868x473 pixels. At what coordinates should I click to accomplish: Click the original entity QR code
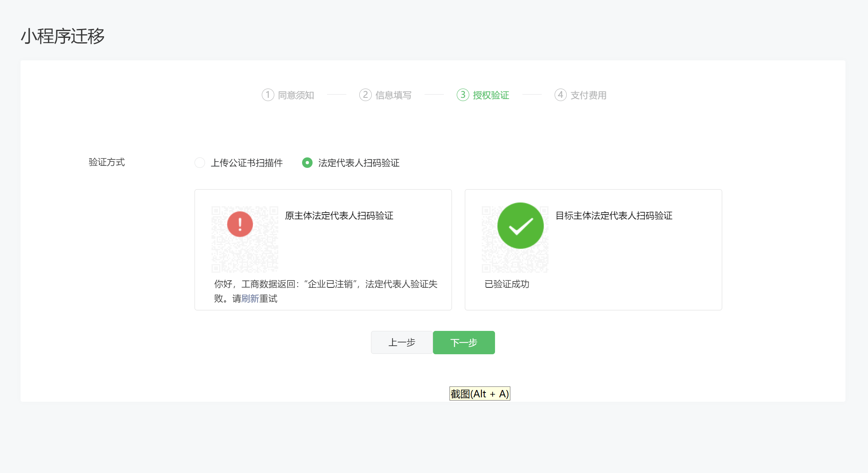pyautogui.click(x=245, y=254)
